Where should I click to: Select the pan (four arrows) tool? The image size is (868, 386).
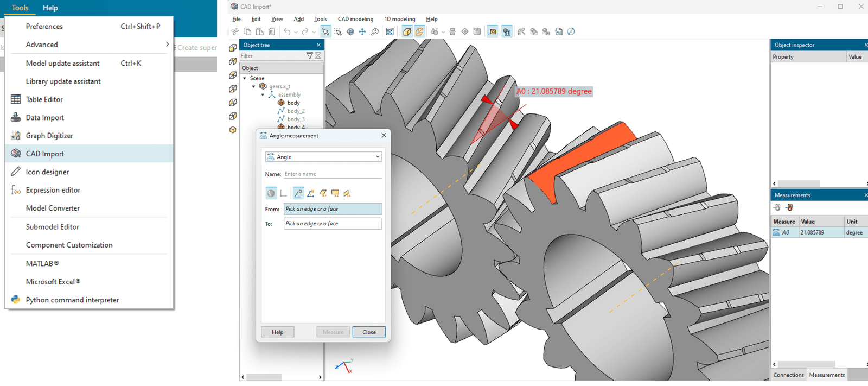[362, 31]
